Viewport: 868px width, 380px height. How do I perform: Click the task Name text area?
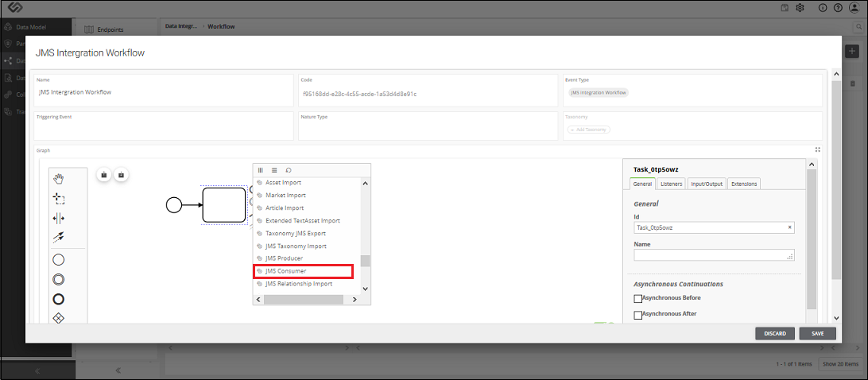tap(714, 255)
